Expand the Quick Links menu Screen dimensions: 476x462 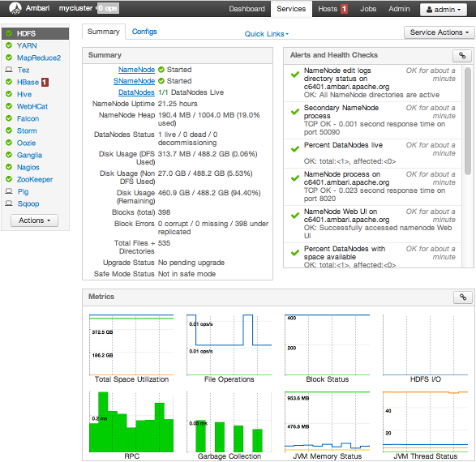tap(267, 34)
